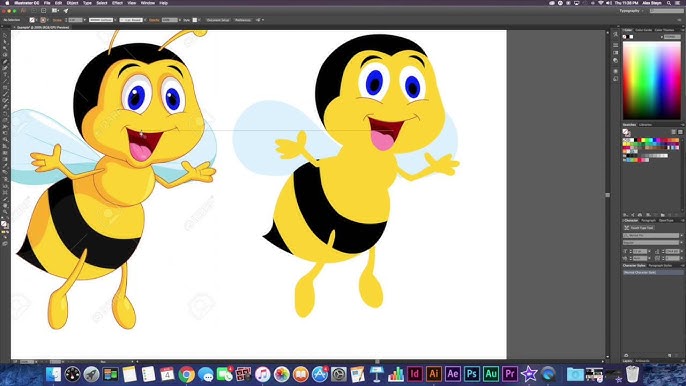Open Adobe Bridge from the app bar
The width and height of the screenshot is (686, 386).
point(34,11)
